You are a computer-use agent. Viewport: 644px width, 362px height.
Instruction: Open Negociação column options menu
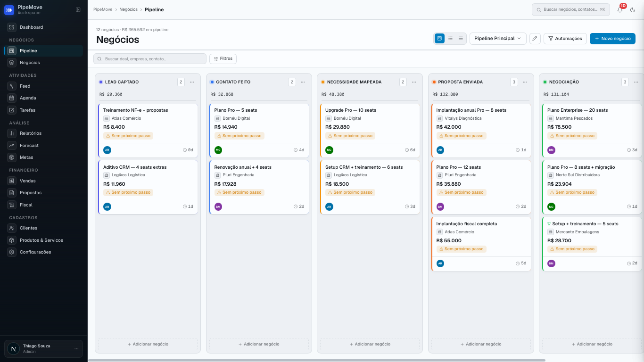636,82
